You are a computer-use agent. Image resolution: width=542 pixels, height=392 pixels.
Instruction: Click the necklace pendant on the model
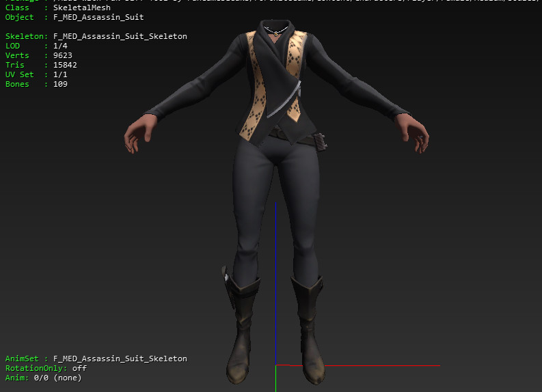click(x=276, y=32)
